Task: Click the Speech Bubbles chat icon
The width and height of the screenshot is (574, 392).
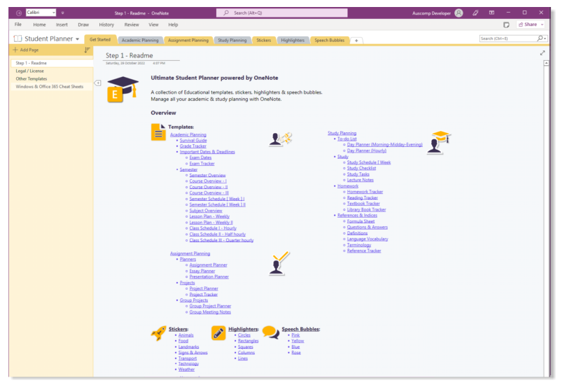Action: pos(272,332)
